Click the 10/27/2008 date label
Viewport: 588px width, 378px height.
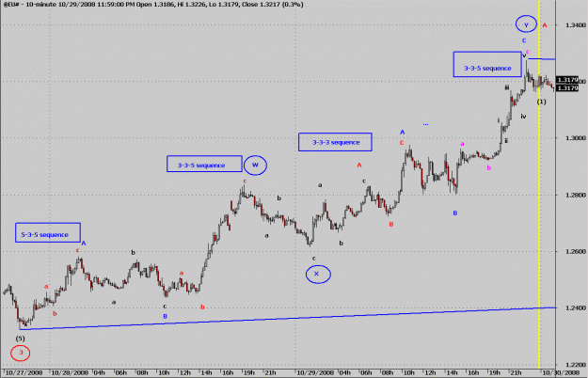24,372
